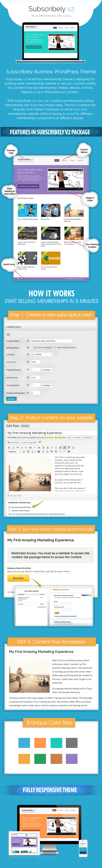
Task: Open the 'Hire your Boss' post thumbnail
Action: [x=50, y=210]
